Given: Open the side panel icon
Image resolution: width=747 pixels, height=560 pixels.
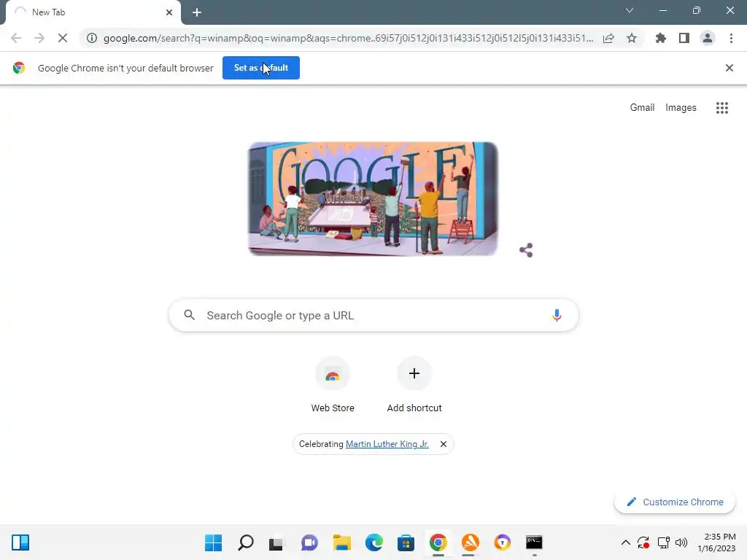Looking at the screenshot, I should [x=684, y=38].
